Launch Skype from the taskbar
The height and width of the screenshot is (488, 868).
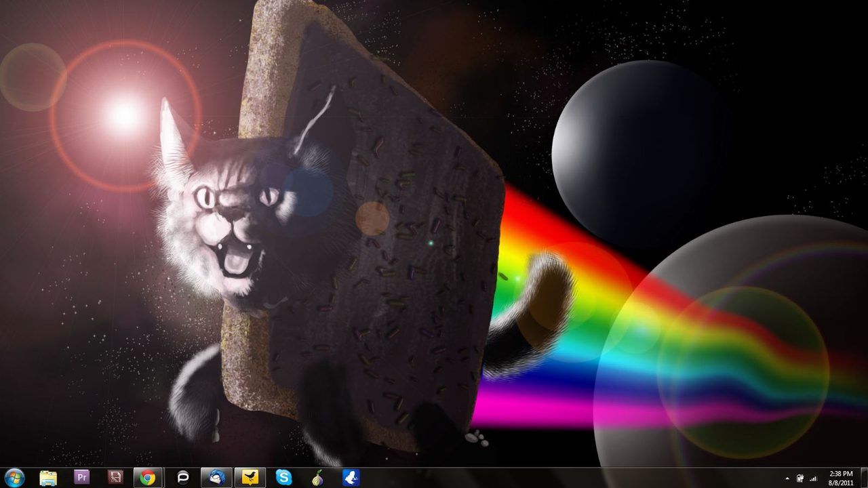(284, 478)
